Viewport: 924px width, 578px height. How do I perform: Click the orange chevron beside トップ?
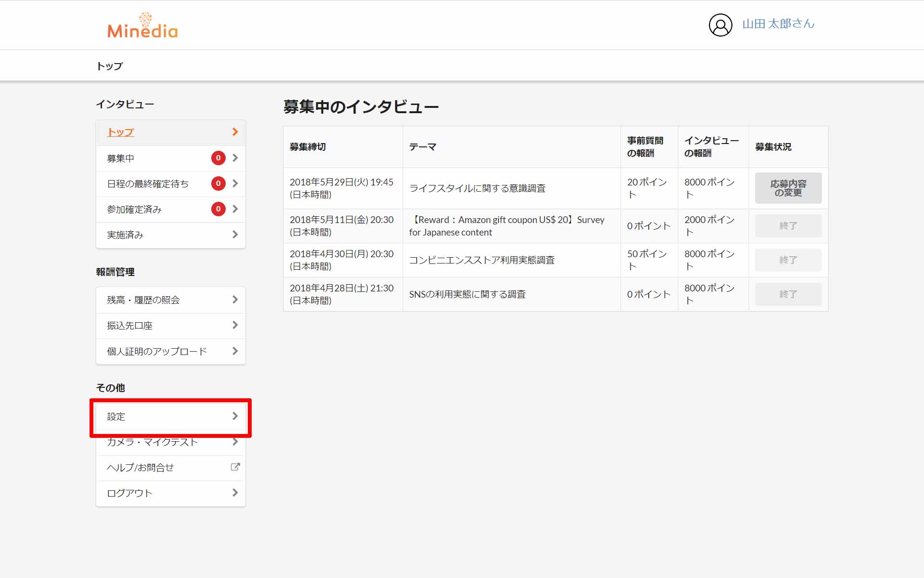point(235,132)
